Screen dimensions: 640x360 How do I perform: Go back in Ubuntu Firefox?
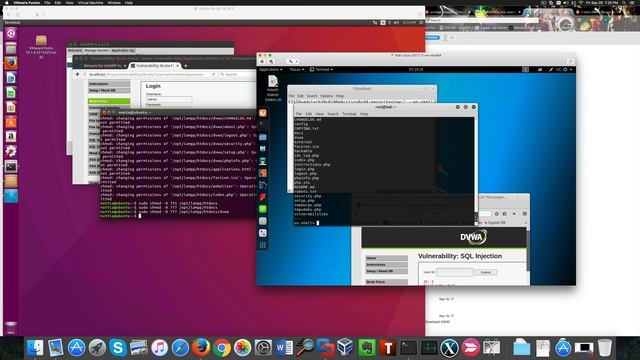pyautogui.click(x=78, y=75)
